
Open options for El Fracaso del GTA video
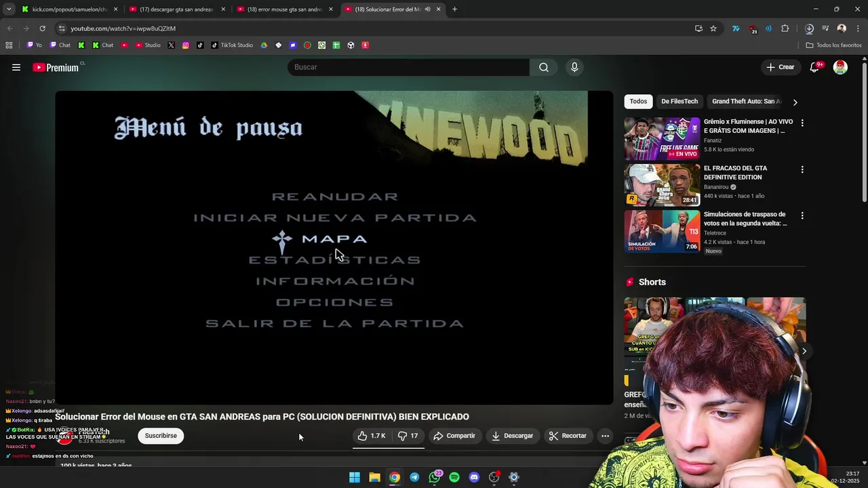pos(802,169)
